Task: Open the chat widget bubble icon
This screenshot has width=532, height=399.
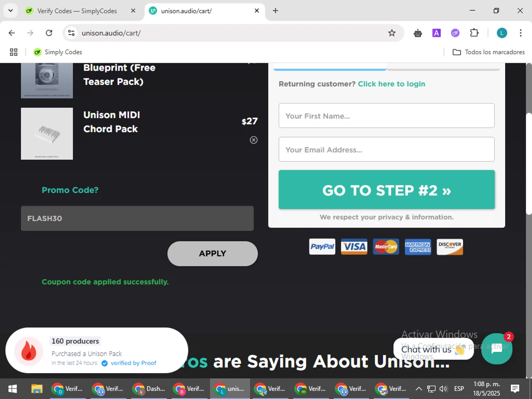Action: click(x=497, y=349)
